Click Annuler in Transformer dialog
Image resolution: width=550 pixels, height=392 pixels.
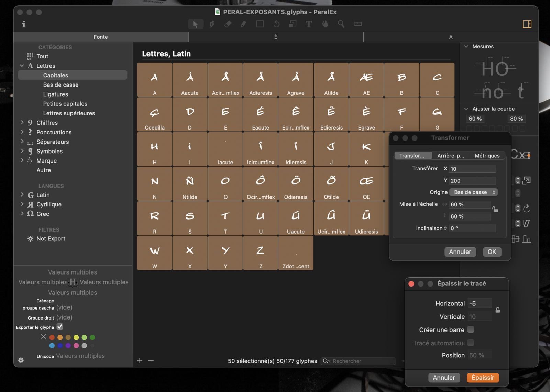point(460,252)
